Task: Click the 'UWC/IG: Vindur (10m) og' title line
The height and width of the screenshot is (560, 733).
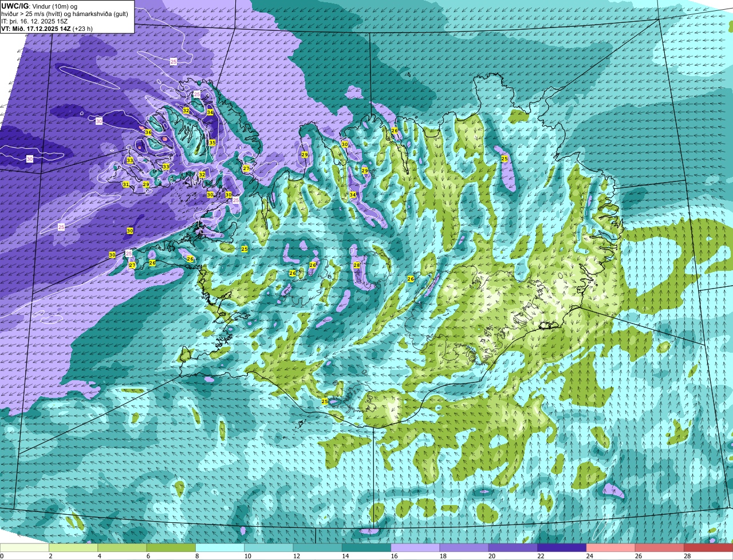Action: 40,6
